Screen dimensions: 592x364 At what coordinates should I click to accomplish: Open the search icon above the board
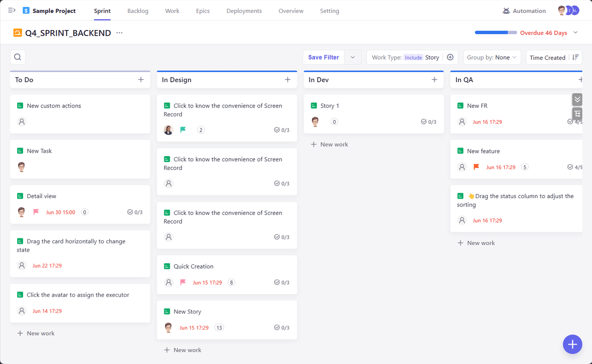click(x=18, y=57)
